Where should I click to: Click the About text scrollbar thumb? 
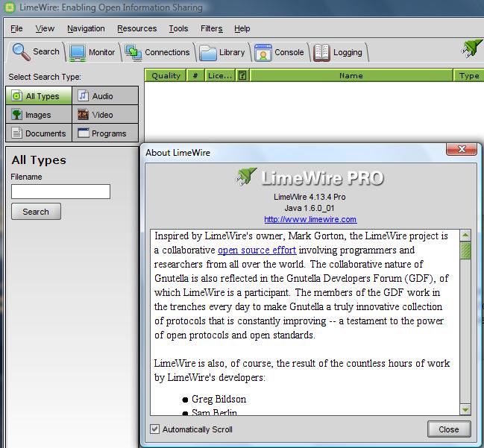(x=465, y=250)
